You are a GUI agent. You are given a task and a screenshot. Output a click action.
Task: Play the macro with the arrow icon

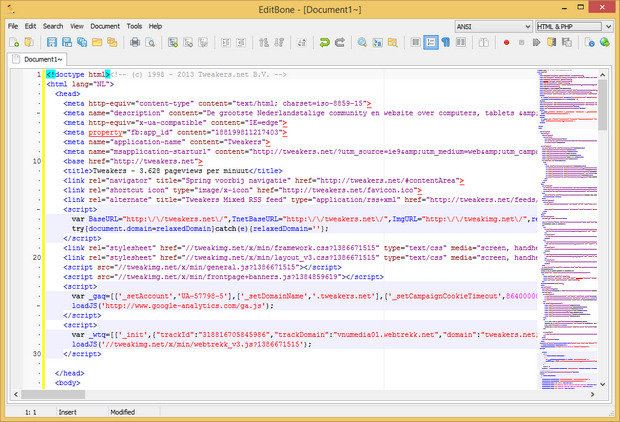tap(537, 42)
